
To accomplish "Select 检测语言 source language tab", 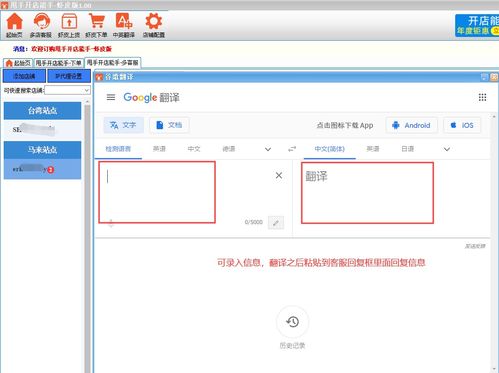I will [118, 149].
